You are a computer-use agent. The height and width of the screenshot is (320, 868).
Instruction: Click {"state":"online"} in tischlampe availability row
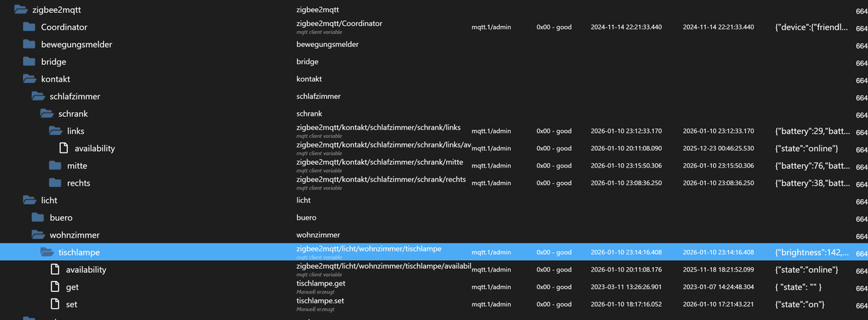tap(807, 269)
